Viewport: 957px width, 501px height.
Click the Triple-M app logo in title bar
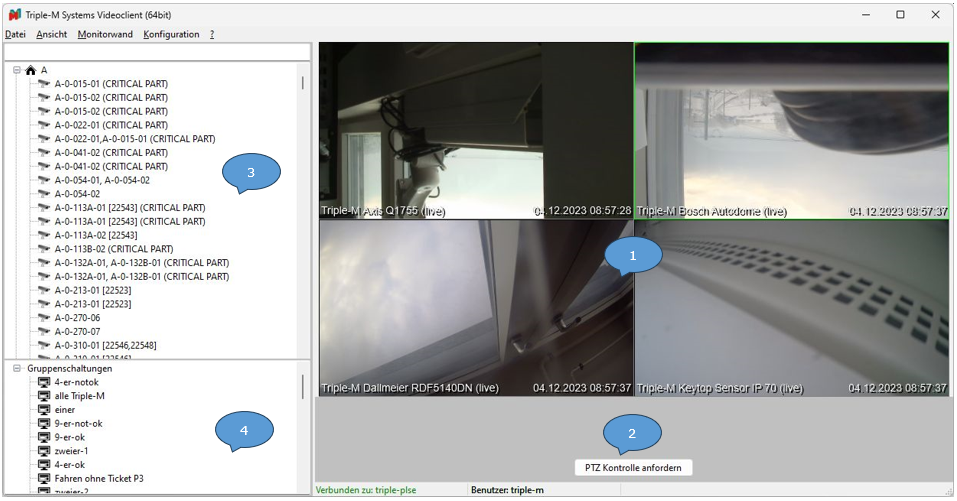[x=13, y=15]
